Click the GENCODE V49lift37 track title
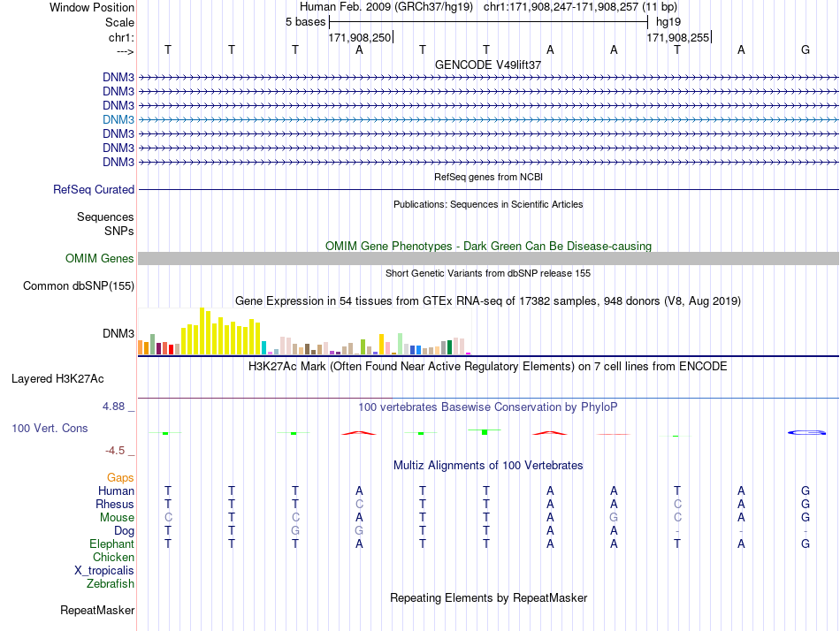The image size is (840, 631). [487, 65]
